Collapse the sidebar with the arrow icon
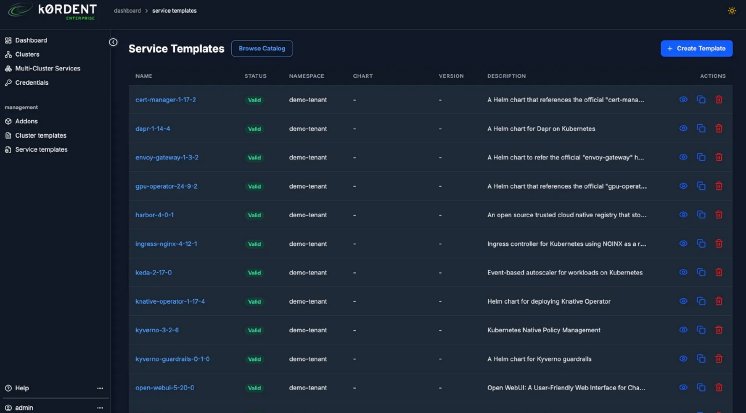The height and width of the screenshot is (413, 746). [113, 42]
